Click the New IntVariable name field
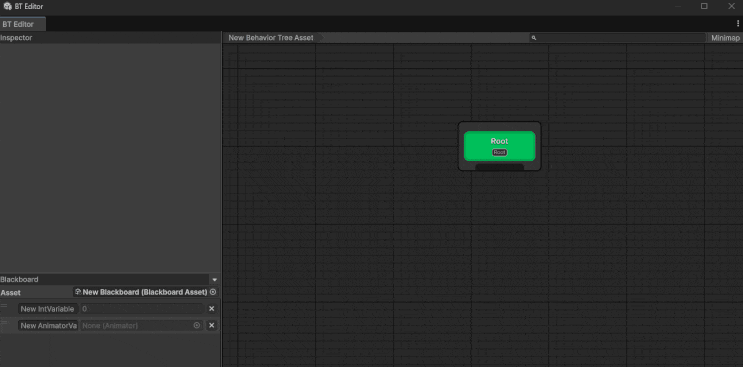The height and width of the screenshot is (367, 743). (x=47, y=309)
